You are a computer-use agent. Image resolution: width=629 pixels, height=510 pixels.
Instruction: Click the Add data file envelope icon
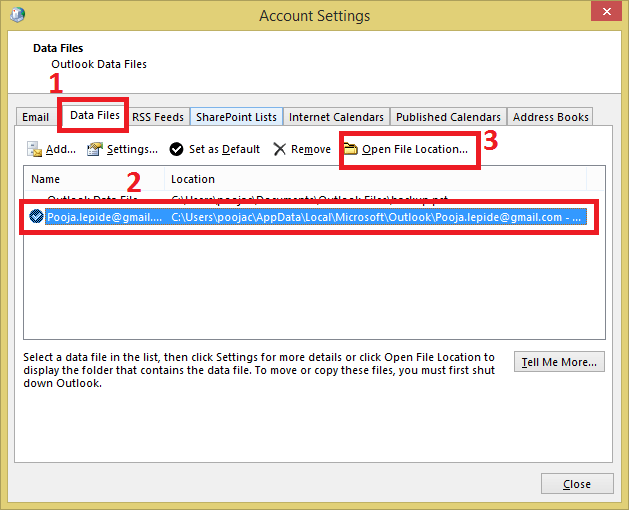[x=34, y=149]
